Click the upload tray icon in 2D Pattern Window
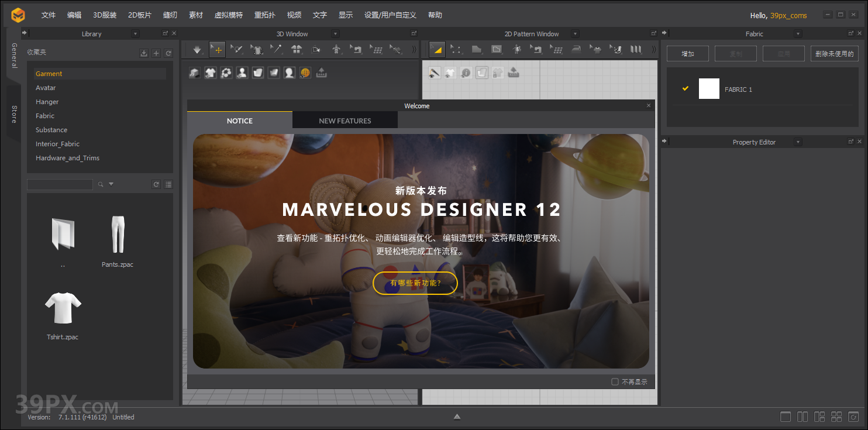 [x=514, y=73]
